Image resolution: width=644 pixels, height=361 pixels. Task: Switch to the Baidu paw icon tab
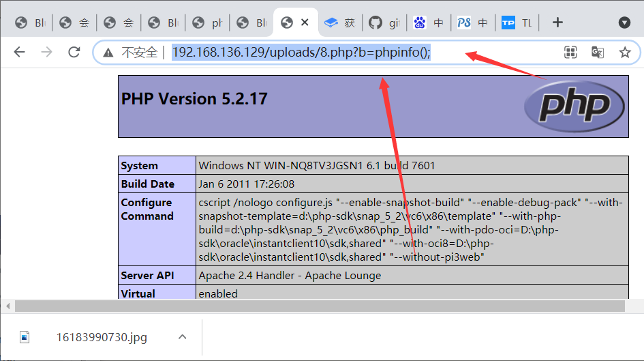click(x=429, y=23)
